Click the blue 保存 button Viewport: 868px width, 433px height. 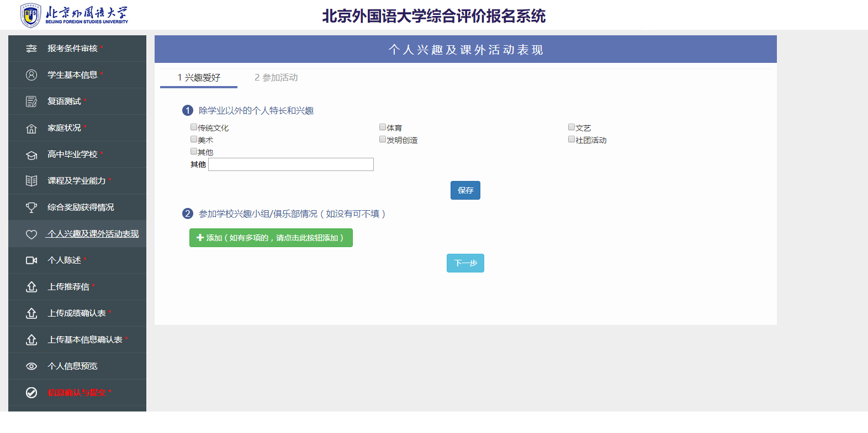click(465, 190)
